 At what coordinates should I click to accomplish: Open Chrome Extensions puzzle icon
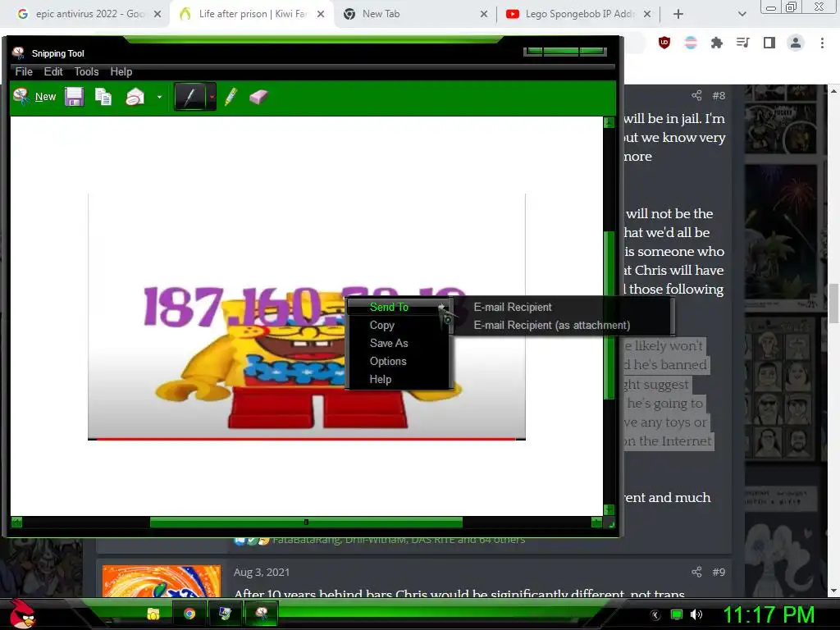(x=717, y=43)
